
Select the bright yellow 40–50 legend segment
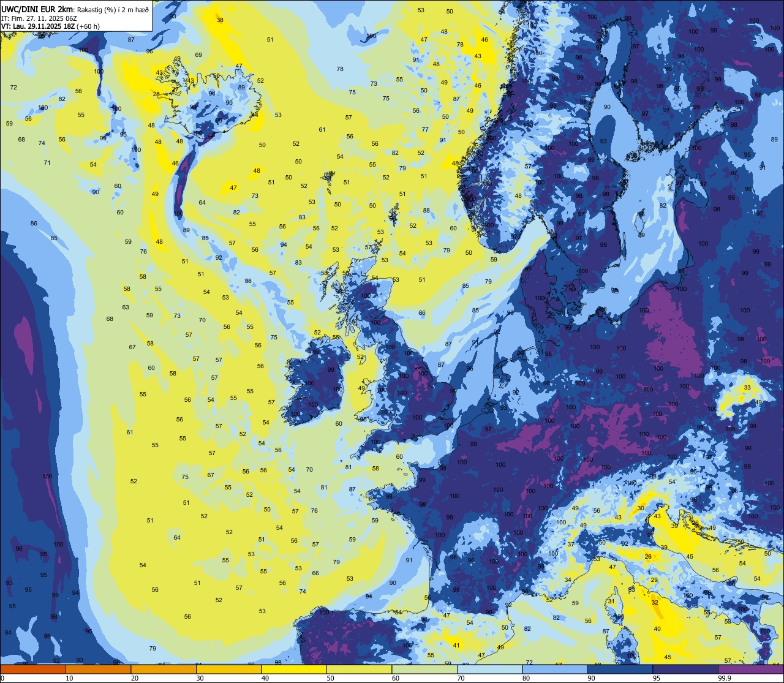[294, 669]
